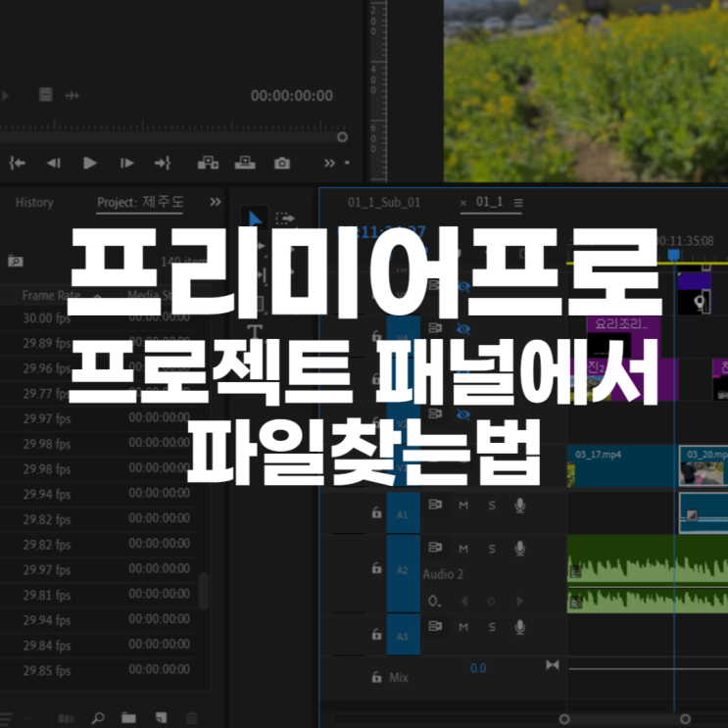Select the 29.89 fps row

99,343
